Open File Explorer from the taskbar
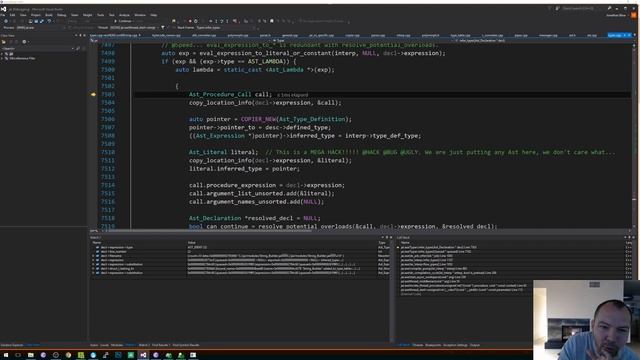 [31, 355]
